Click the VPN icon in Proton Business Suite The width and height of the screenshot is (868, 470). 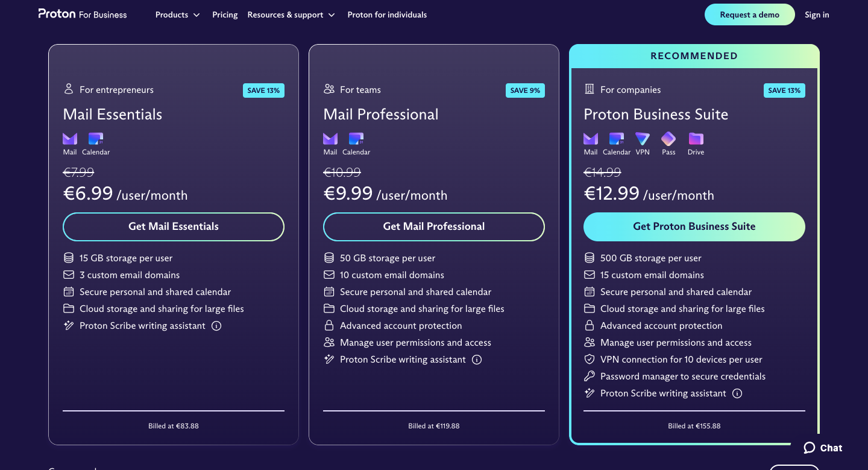coord(643,139)
